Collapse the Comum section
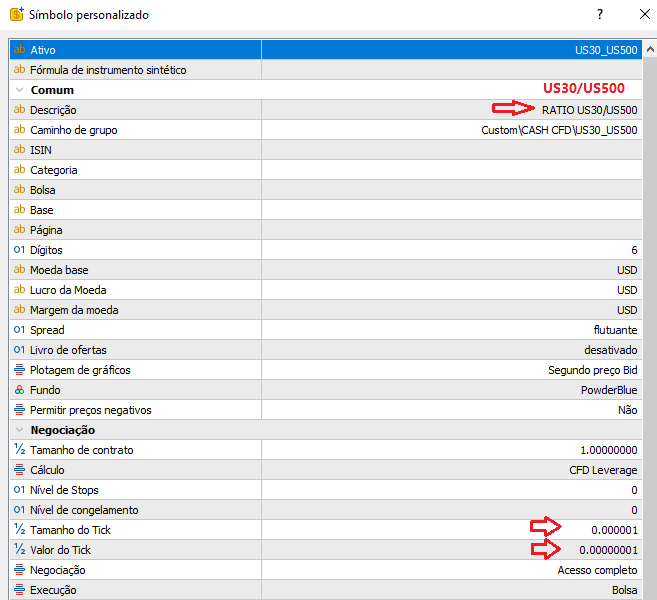The image size is (657, 600). click(x=19, y=90)
